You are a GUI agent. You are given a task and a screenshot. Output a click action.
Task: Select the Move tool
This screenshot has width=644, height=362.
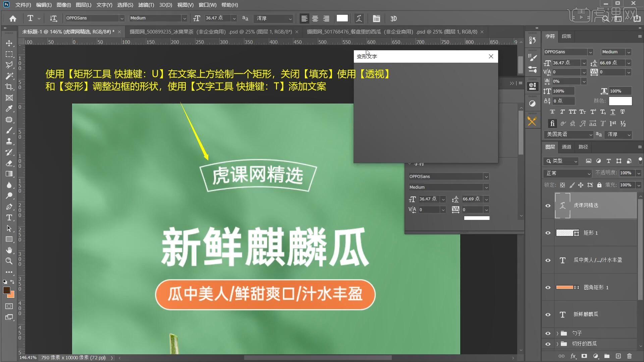(9, 43)
